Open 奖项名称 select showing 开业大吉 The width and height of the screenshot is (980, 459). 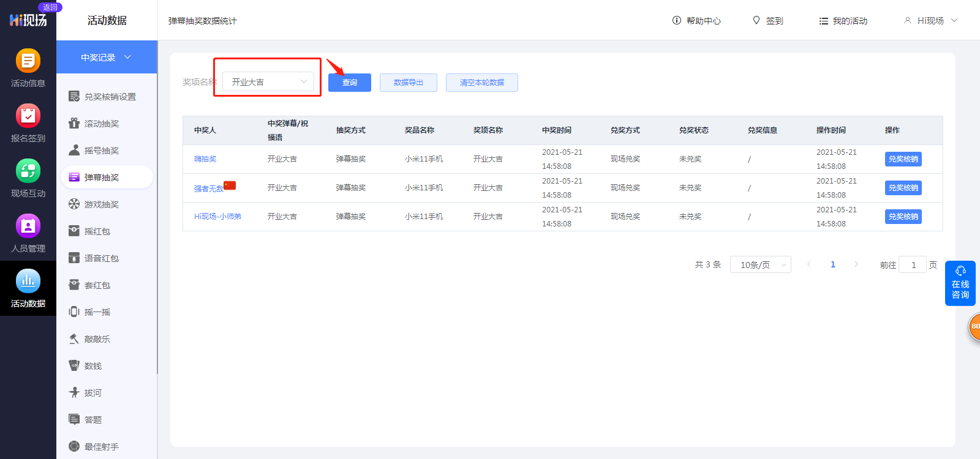(268, 81)
